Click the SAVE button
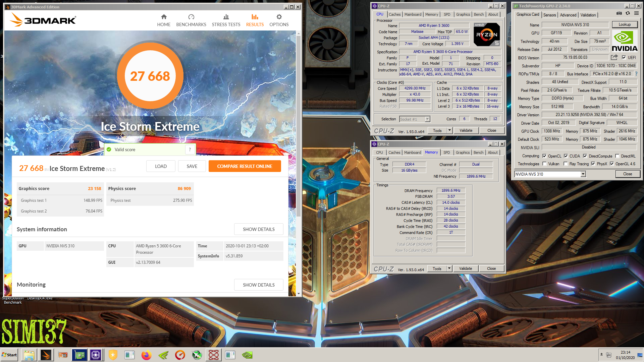Viewport: 644px width, 362px height. pos(192,166)
